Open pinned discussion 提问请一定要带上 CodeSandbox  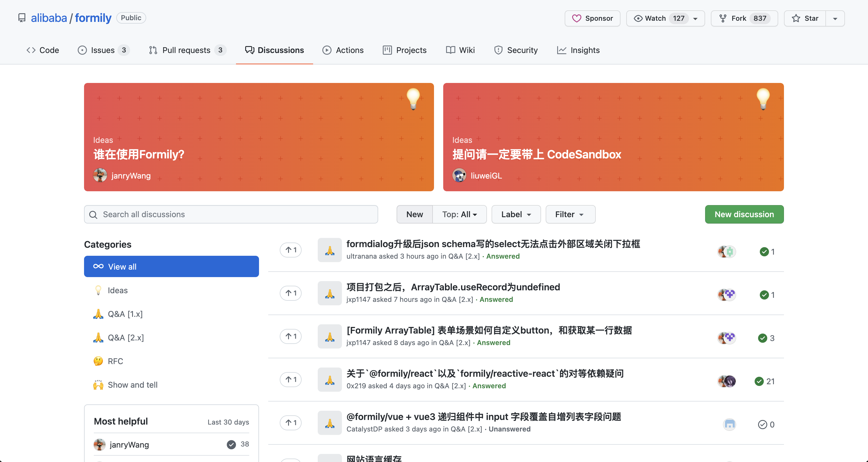pyautogui.click(x=537, y=154)
